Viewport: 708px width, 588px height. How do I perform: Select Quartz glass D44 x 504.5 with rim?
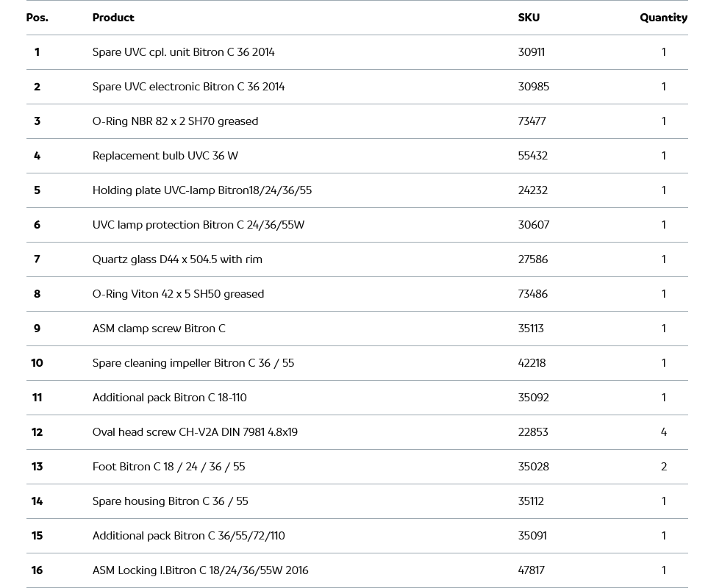pyautogui.click(x=177, y=259)
